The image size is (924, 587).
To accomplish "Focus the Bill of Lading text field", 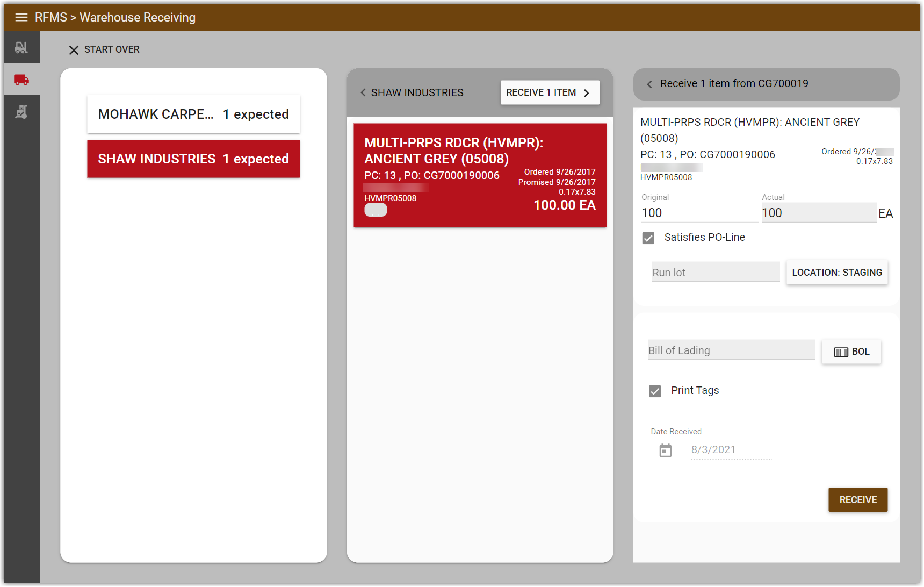I will coord(731,350).
